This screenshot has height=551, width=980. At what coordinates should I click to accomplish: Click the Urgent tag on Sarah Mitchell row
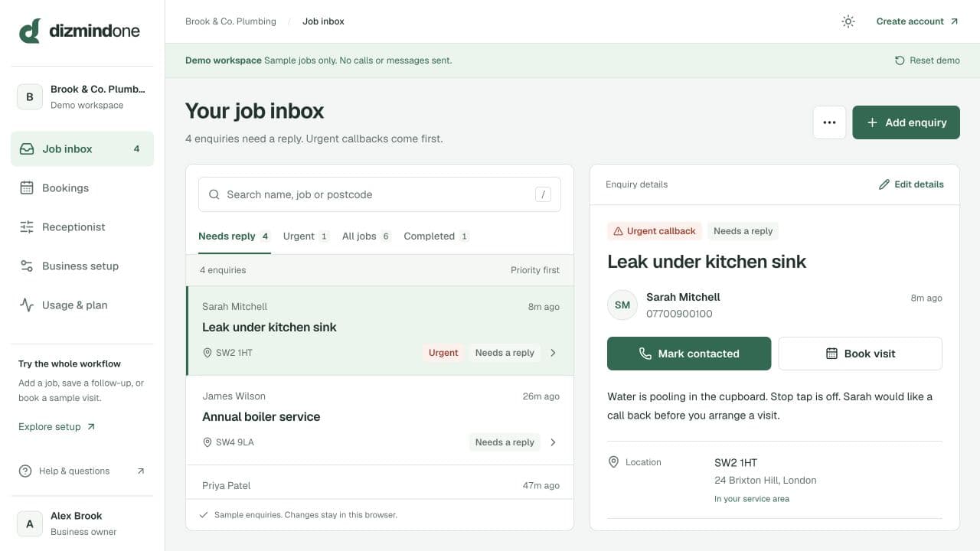[443, 353]
